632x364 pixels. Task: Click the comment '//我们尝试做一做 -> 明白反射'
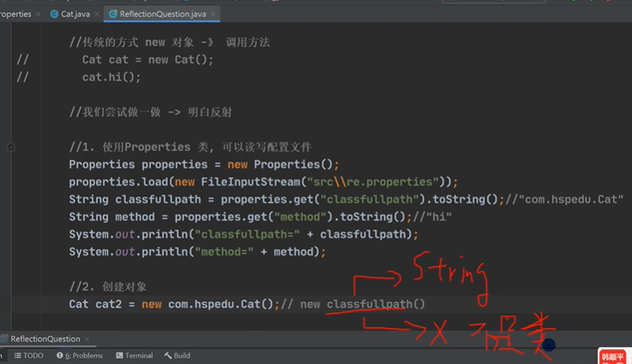coord(150,112)
